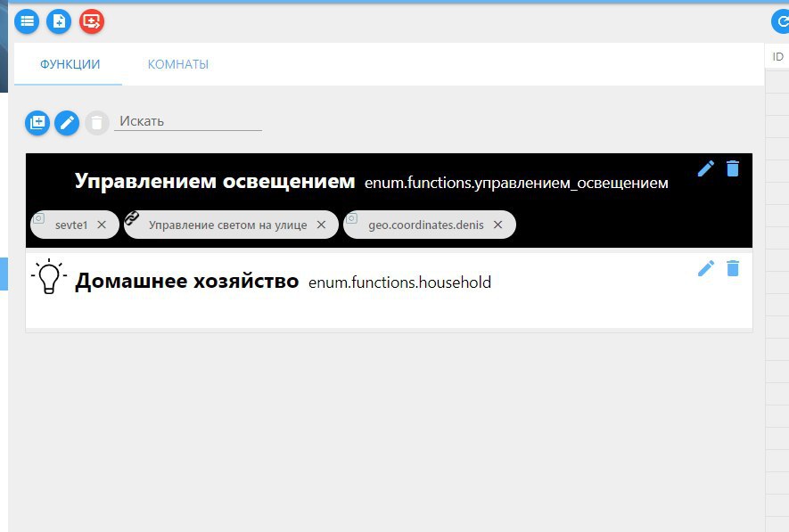The image size is (789, 532).
Task: Edit Управлением освещением with pencil icon
Action: (706, 168)
